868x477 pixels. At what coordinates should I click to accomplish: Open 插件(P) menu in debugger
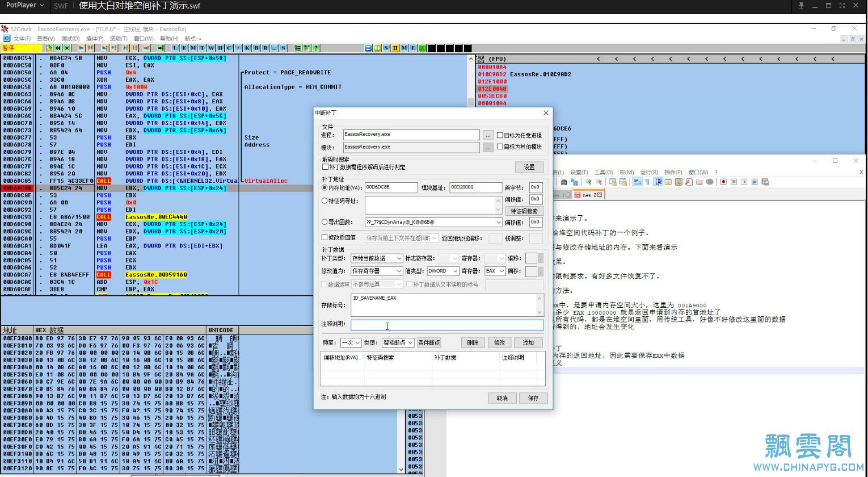pos(95,39)
